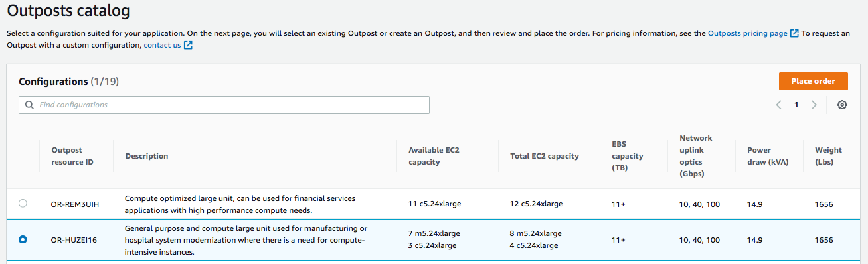868x264 pixels.
Task: Open the Outposts pricing page link
Action: point(748,33)
